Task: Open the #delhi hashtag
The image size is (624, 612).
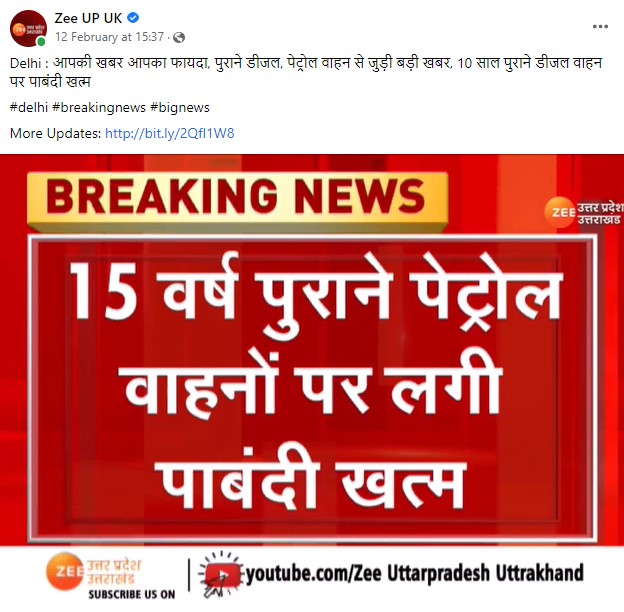Action: coord(29,107)
